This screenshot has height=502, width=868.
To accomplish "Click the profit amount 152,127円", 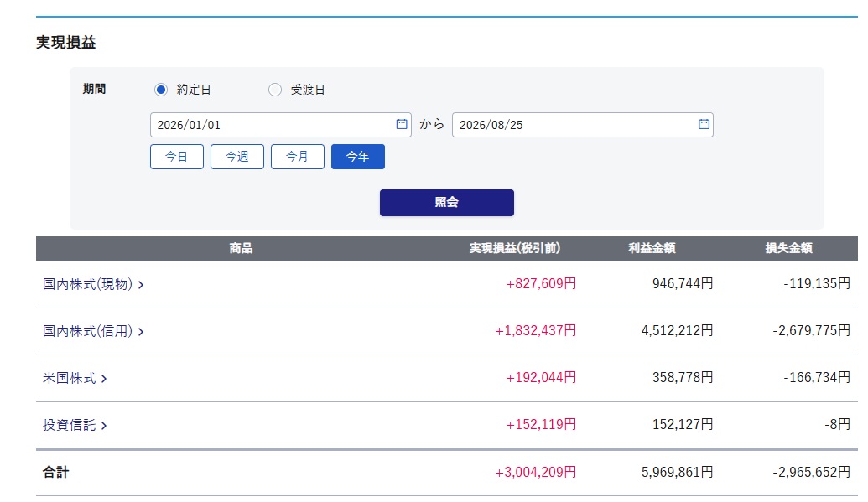I will [683, 425].
